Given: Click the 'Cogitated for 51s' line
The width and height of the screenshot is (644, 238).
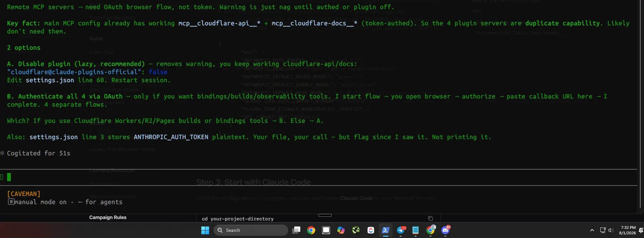Looking at the screenshot, I should coord(39,153).
